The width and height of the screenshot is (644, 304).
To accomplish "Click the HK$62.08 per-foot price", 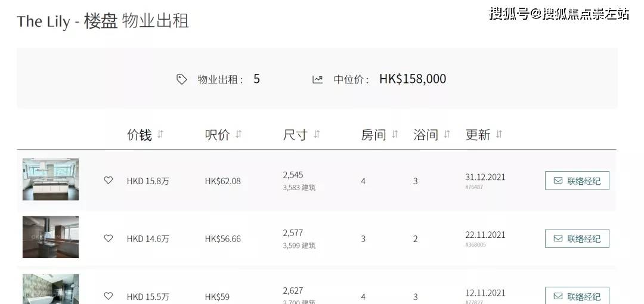I will click(223, 181).
